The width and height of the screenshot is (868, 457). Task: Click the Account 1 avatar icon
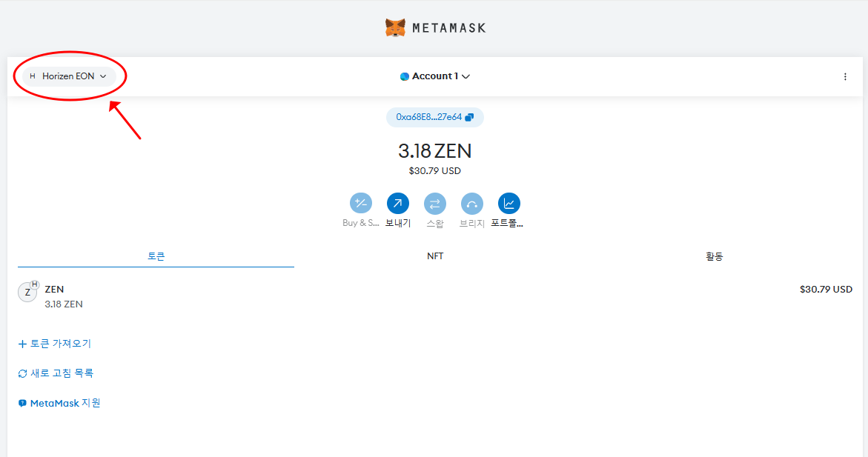tap(405, 76)
